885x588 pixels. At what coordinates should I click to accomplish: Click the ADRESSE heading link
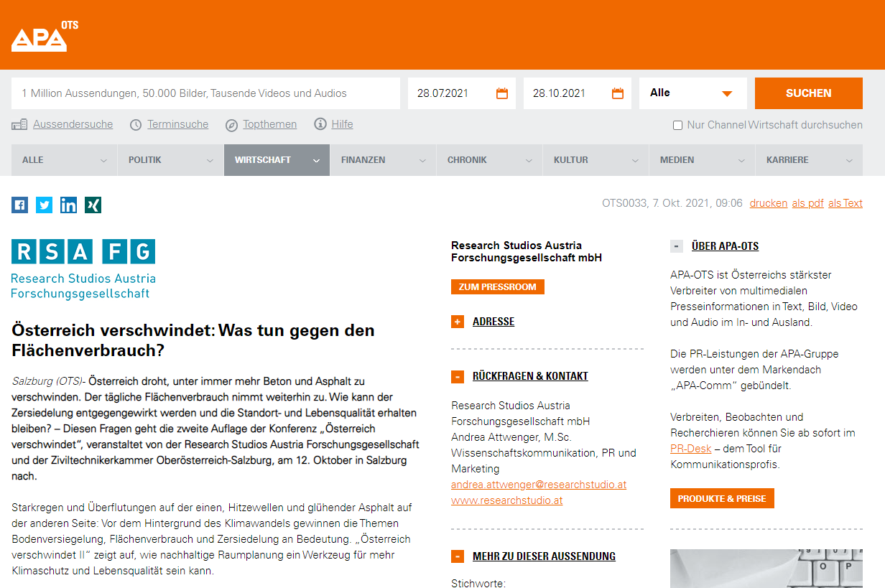pos(494,322)
